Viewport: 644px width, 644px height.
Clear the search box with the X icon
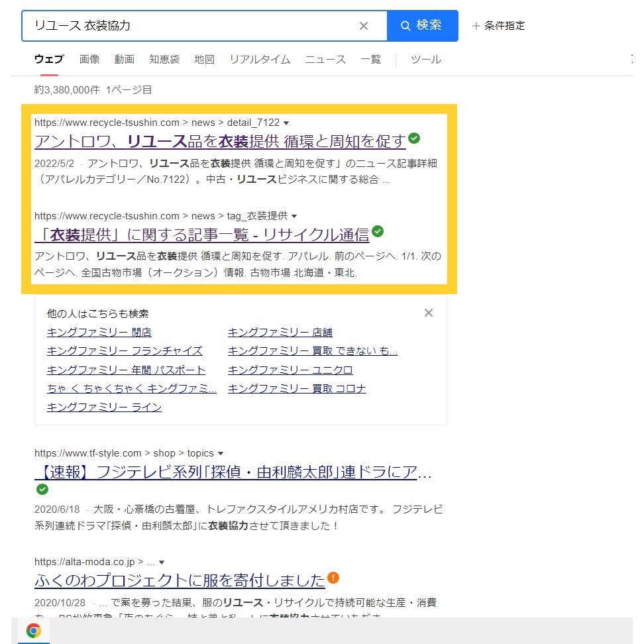point(364,26)
